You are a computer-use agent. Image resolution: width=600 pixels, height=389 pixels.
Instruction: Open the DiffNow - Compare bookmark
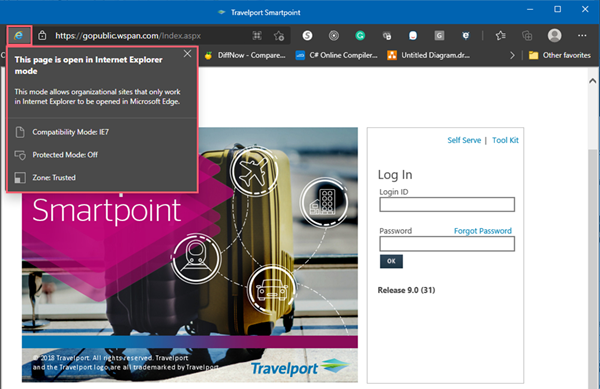(x=245, y=55)
